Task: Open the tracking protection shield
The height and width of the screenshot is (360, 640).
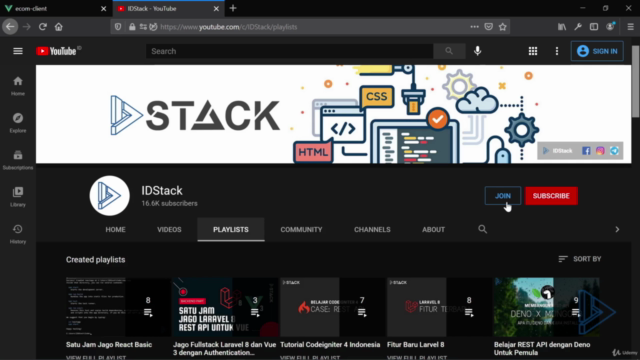Action: click(118, 27)
